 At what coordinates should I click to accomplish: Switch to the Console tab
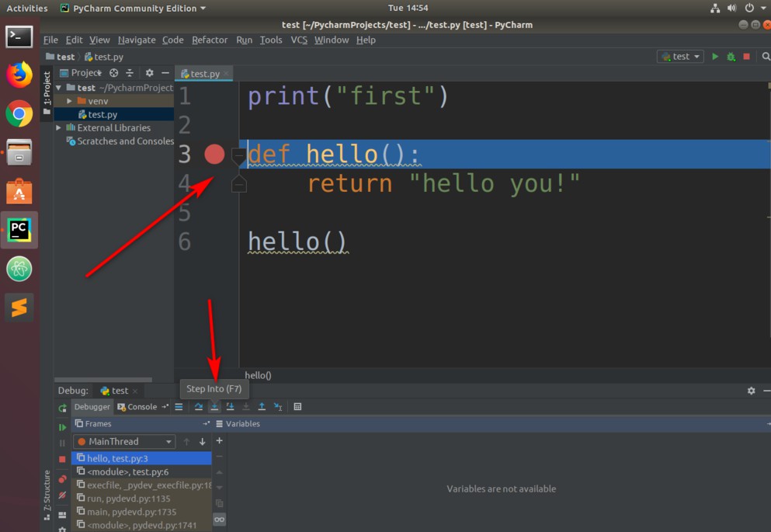click(x=137, y=407)
